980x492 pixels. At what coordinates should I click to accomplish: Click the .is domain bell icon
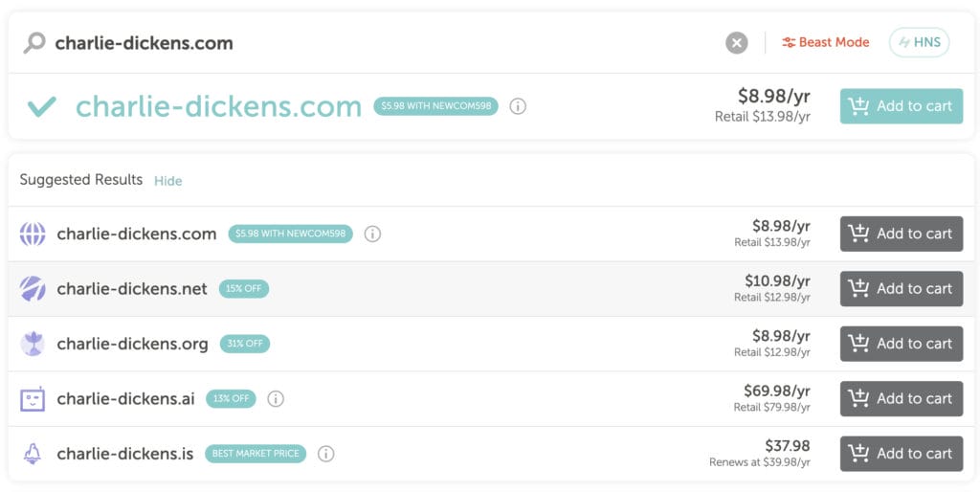tap(33, 454)
